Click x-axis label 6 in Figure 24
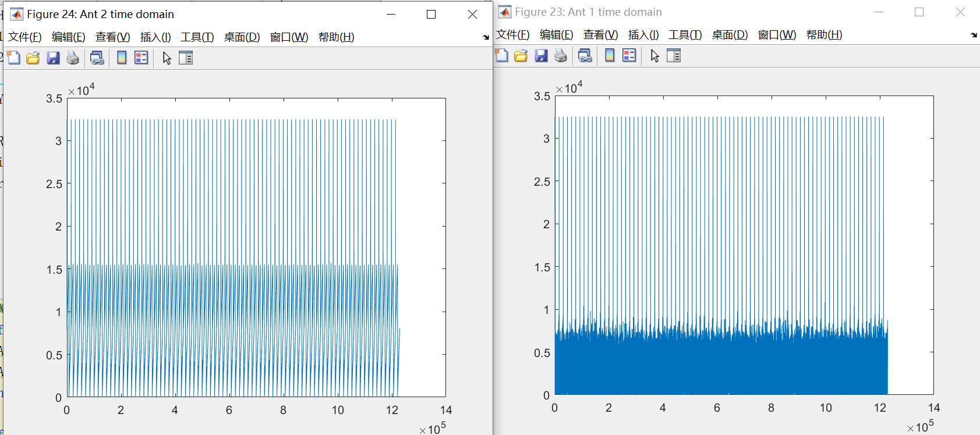The height and width of the screenshot is (435, 980). click(229, 410)
